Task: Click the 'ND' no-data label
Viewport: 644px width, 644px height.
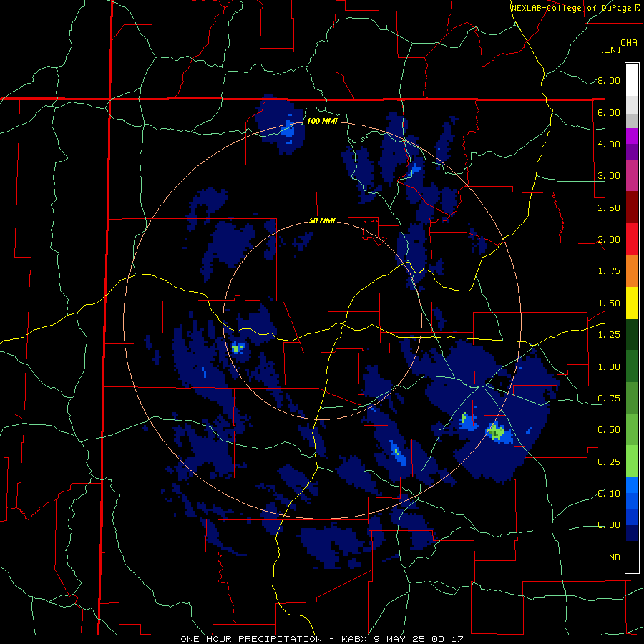Action: [615, 557]
